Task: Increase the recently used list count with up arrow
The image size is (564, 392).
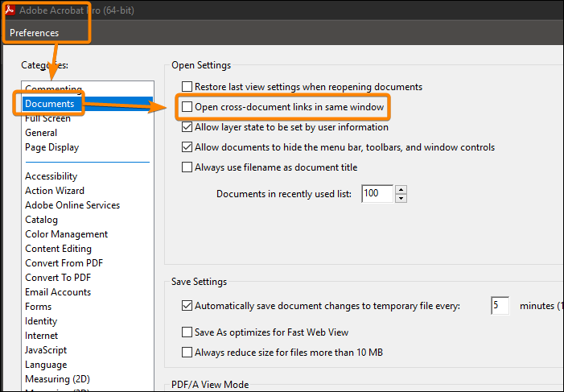Action: [x=401, y=190]
